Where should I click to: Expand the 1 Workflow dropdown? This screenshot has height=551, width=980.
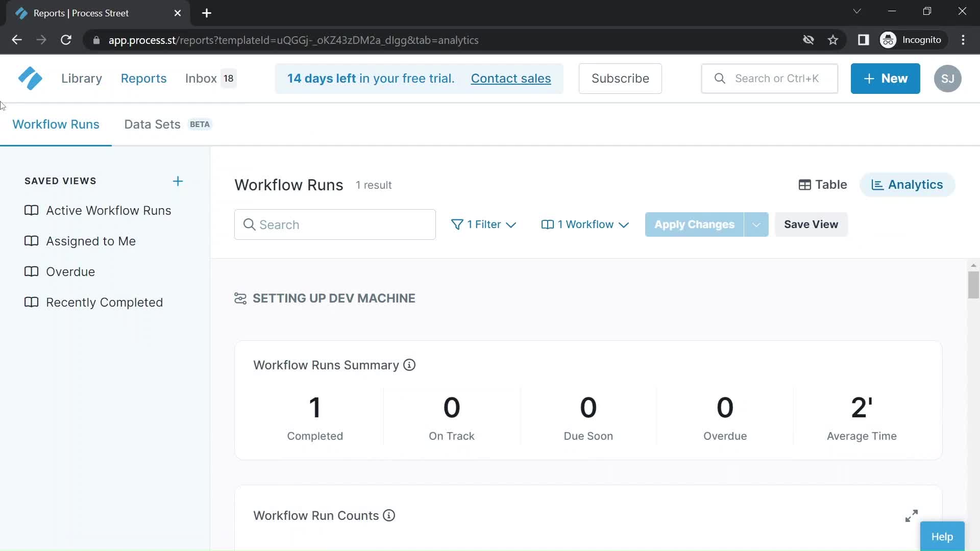click(x=585, y=224)
